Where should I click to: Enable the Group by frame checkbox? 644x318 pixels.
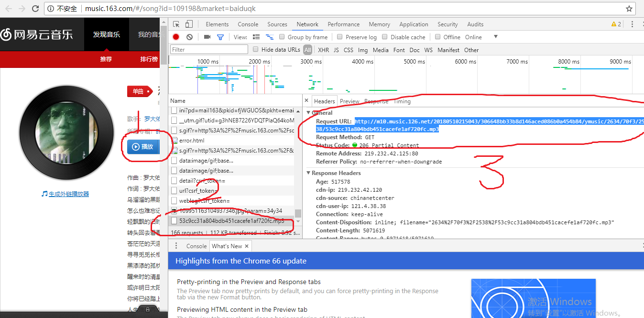coord(282,37)
